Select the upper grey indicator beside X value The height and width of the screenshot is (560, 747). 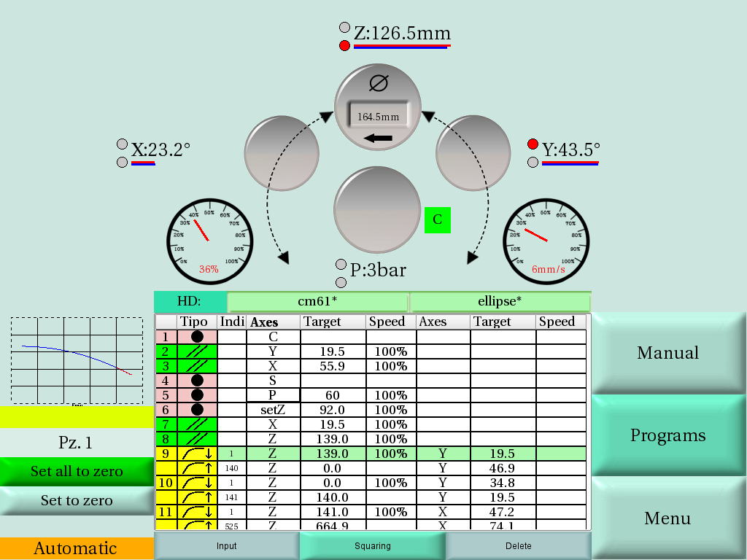pos(123,144)
